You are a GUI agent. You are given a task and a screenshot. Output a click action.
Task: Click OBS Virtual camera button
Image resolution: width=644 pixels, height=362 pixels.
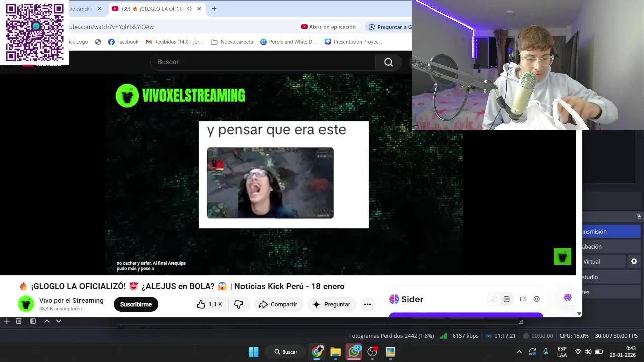(604, 262)
